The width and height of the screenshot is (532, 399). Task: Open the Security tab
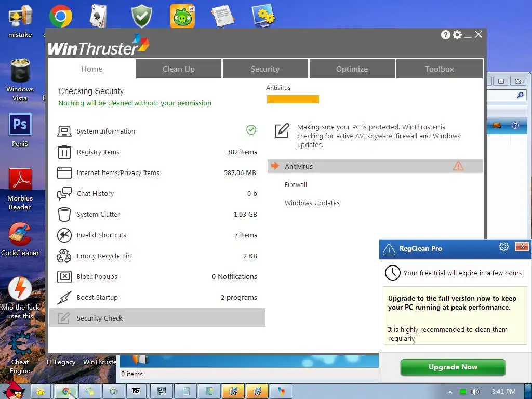click(265, 69)
